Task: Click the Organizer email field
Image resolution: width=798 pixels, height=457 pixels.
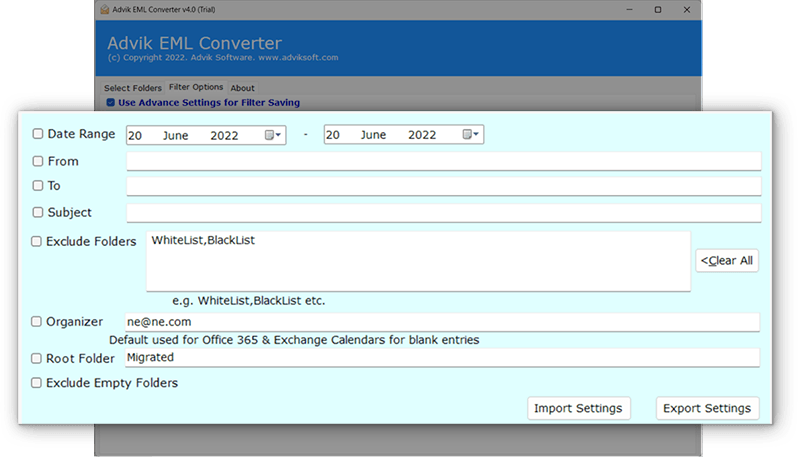Action: [x=442, y=322]
